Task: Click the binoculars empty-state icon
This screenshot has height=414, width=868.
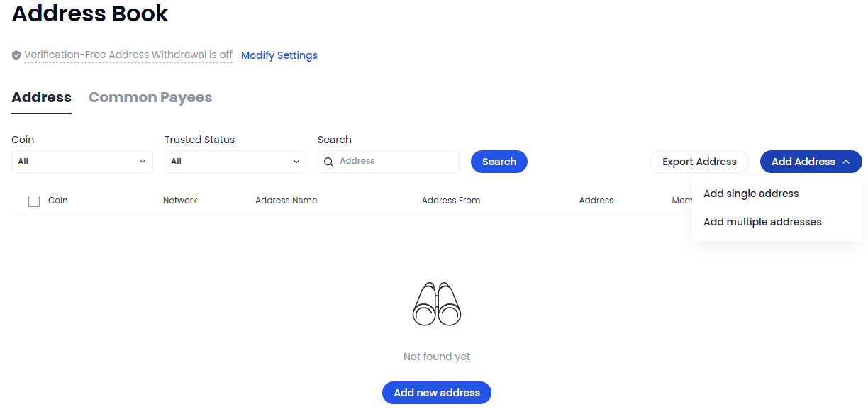Action: tap(437, 304)
